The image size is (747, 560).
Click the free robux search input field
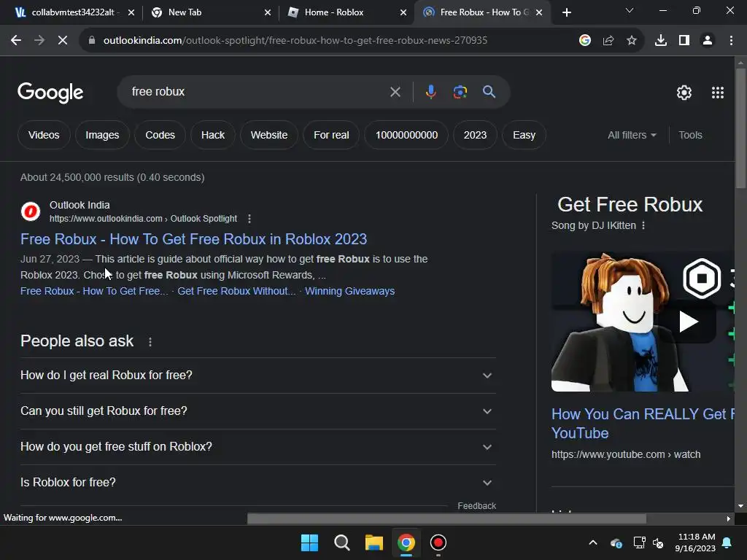tap(258, 91)
